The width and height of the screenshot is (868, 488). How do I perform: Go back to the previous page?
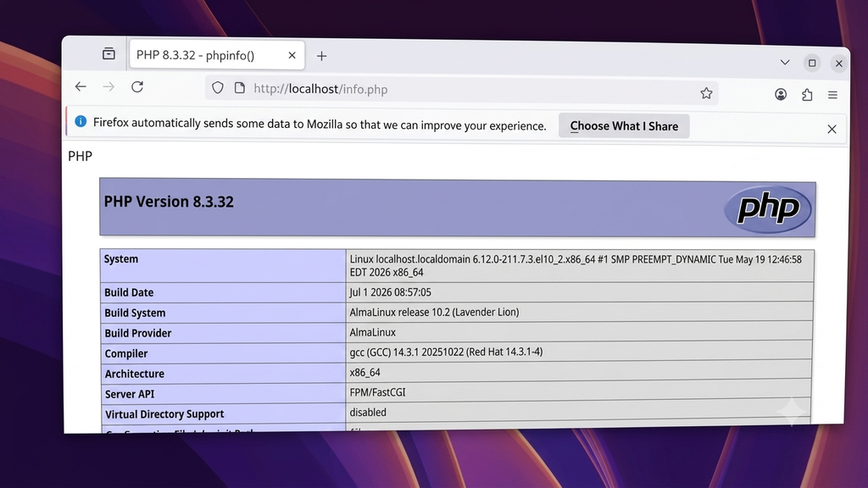point(81,86)
